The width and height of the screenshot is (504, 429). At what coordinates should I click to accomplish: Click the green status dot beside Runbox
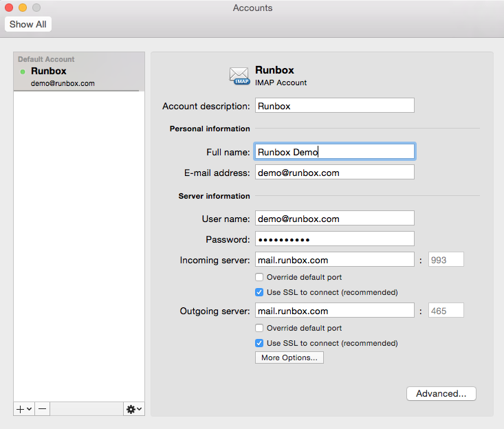click(x=23, y=71)
